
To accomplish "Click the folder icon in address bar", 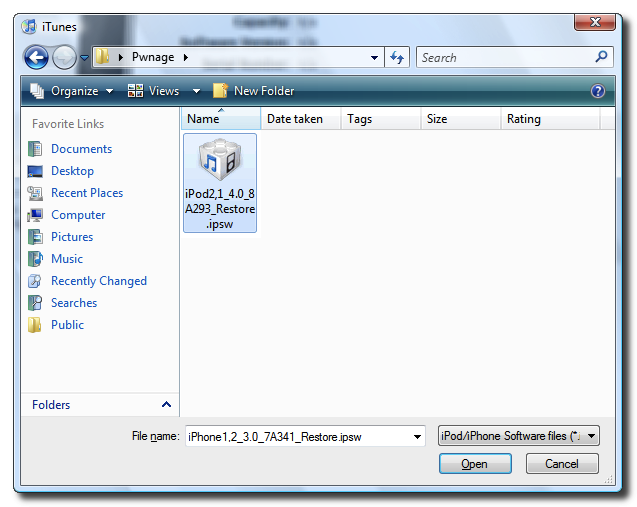I will point(102,57).
